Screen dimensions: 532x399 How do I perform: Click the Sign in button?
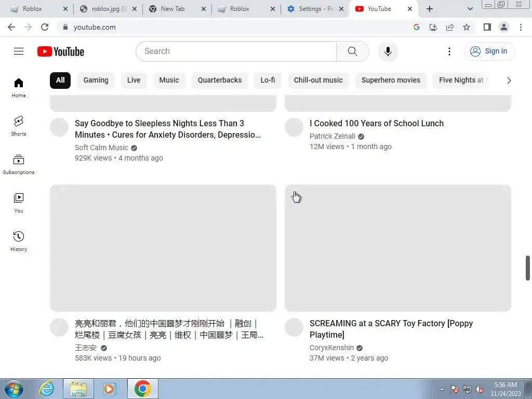pyautogui.click(x=489, y=51)
